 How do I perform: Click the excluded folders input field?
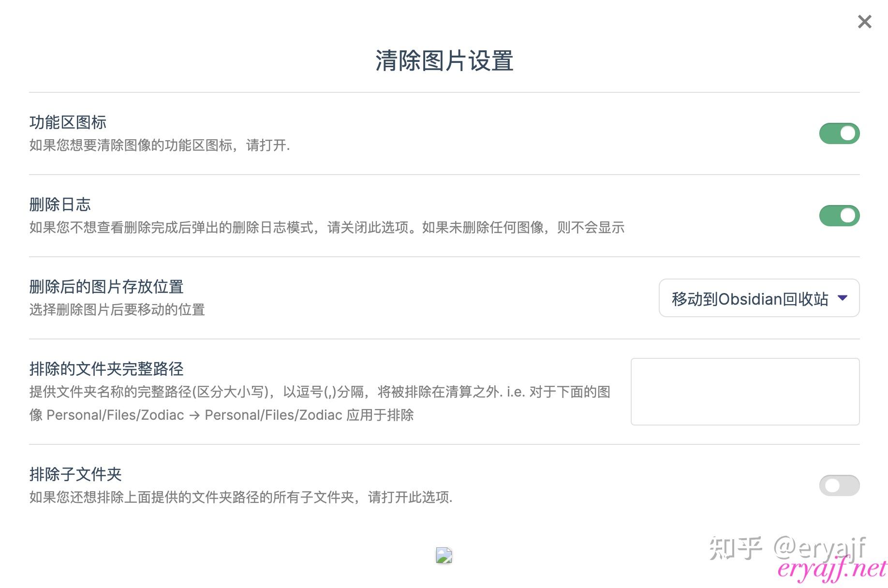click(745, 392)
